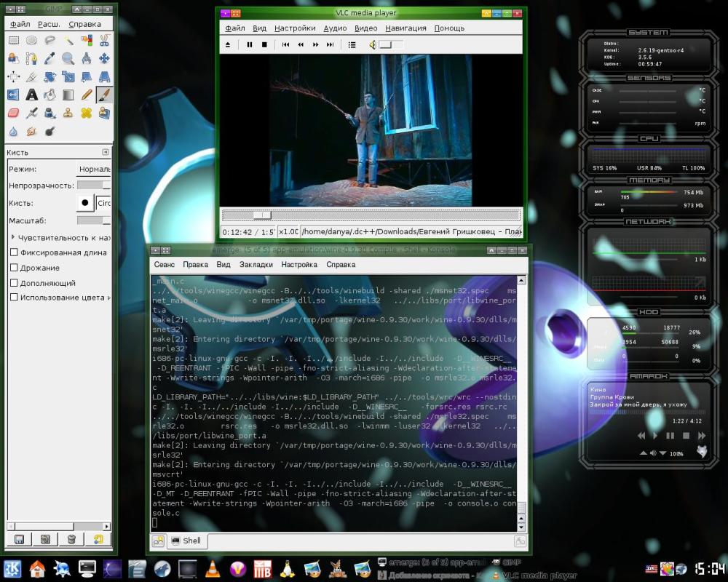Click VLC eject/open media button

227,44
